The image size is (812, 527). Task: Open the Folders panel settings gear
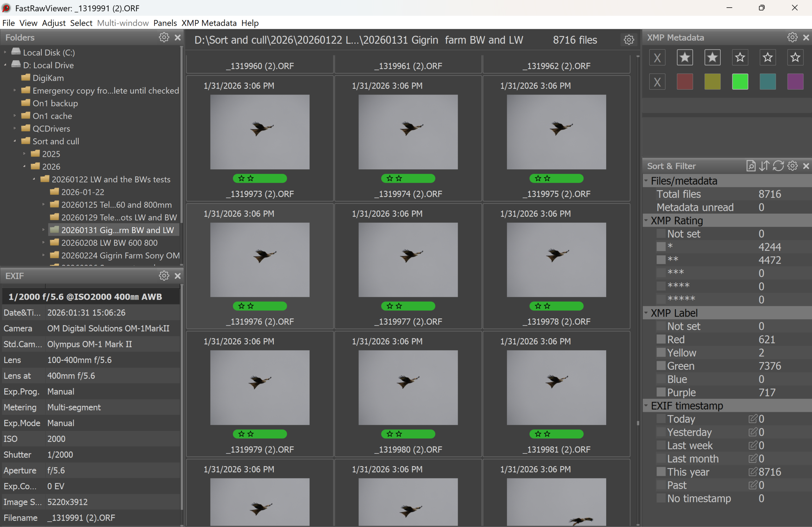[163, 37]
